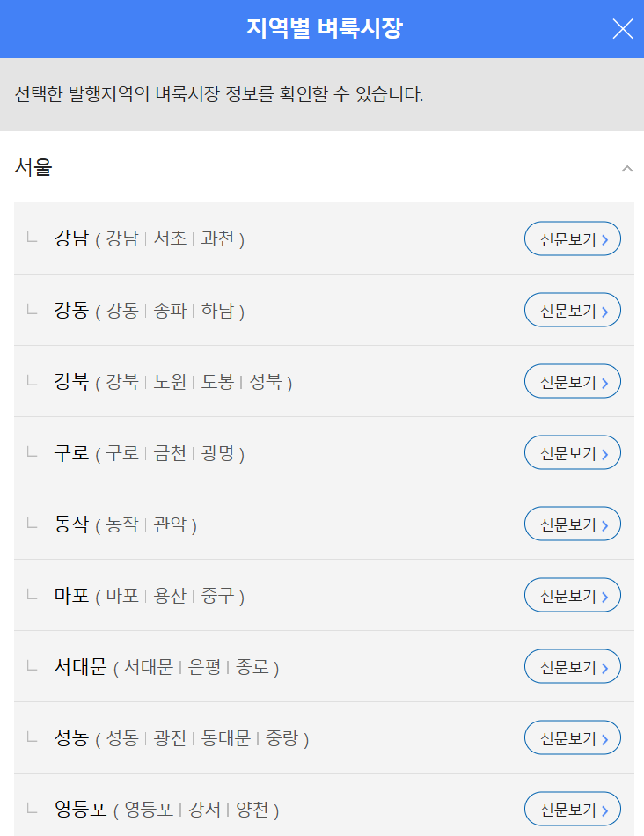Click 성동 row 신문보기 button
The height and width of the screenshot is (836, 644).
572,738
